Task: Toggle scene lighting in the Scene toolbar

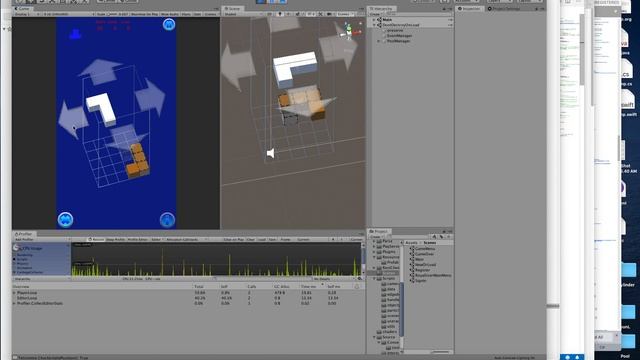Action: [x=280, y=14]
